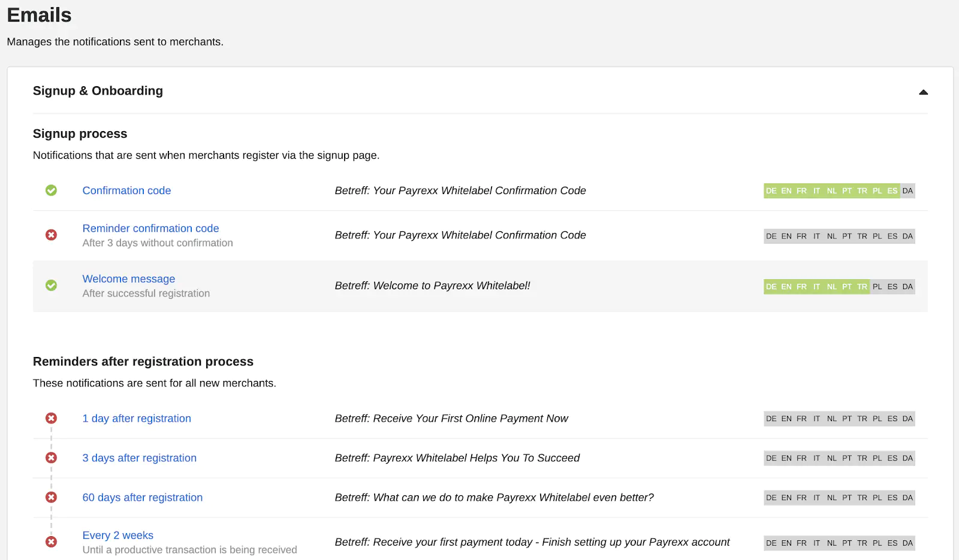Open 3 days after registration reminder
Viewport: 959px width, 560px height.
[x=139, y=458]
